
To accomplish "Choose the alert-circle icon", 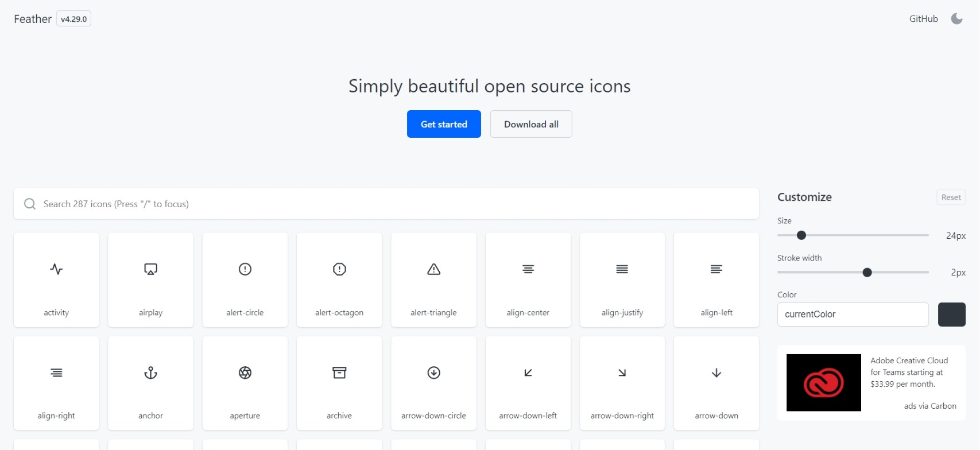I will pos(245,280).
